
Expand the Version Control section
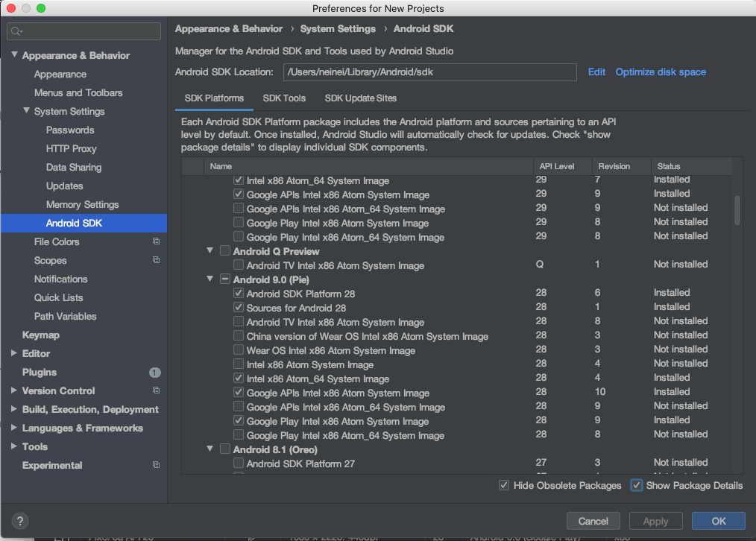(x=14, y=390)
